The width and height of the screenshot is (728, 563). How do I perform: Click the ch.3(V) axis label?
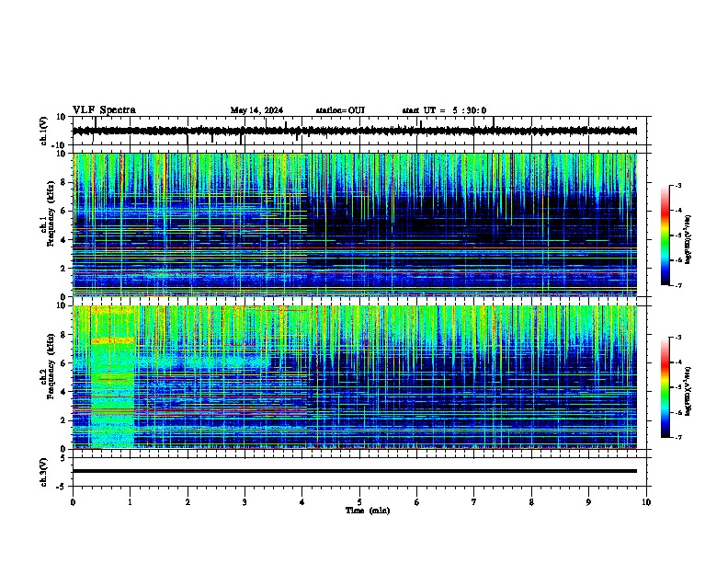(x=44, y=472)
